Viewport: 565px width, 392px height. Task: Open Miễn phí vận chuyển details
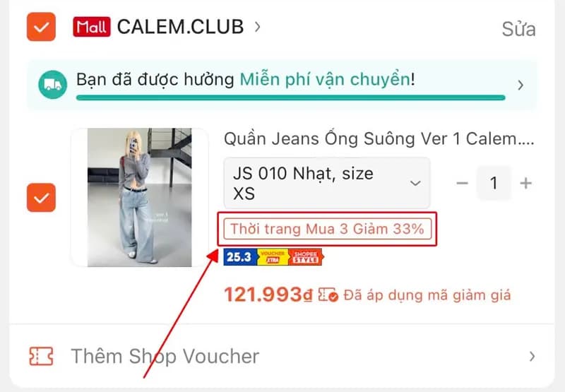[324, 79]
